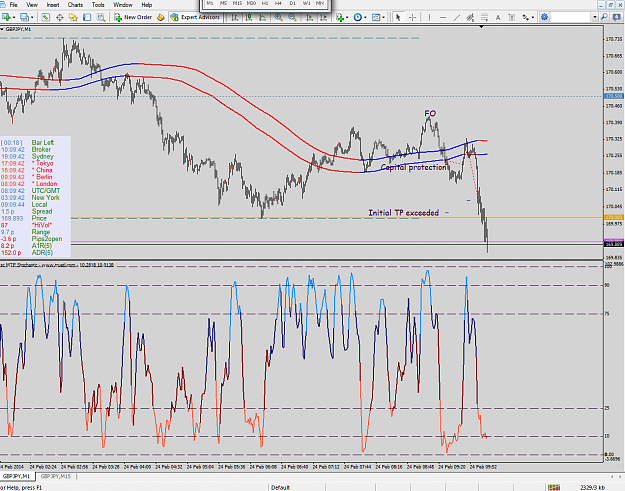
Task: Select the Arrows drawing tool
Action: click(526, 17)
